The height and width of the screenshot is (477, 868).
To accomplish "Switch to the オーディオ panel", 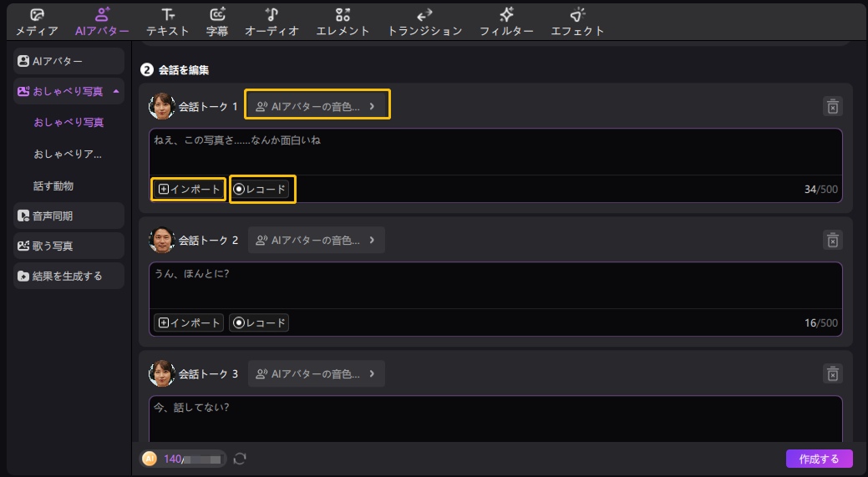I will point(272,22).
